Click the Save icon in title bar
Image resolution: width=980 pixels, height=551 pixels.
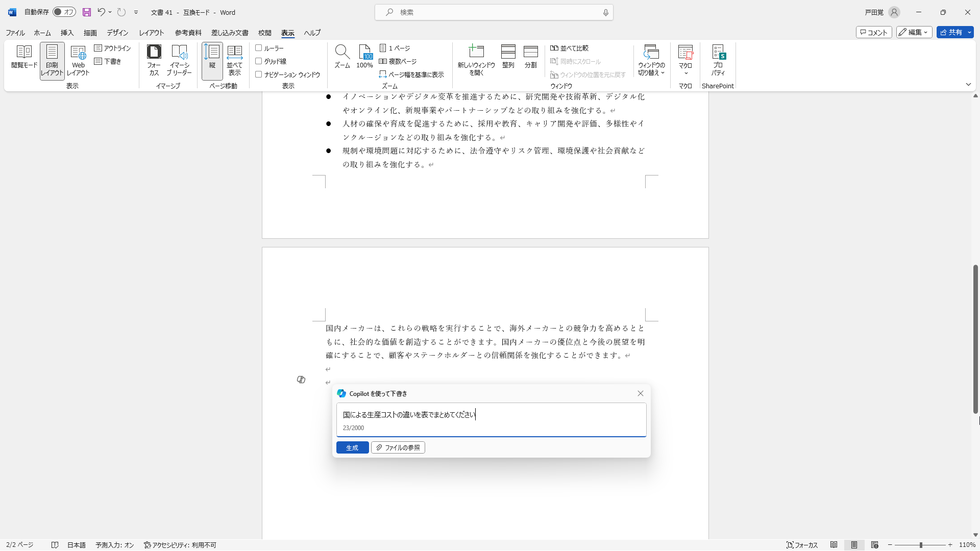click(87, 12)
